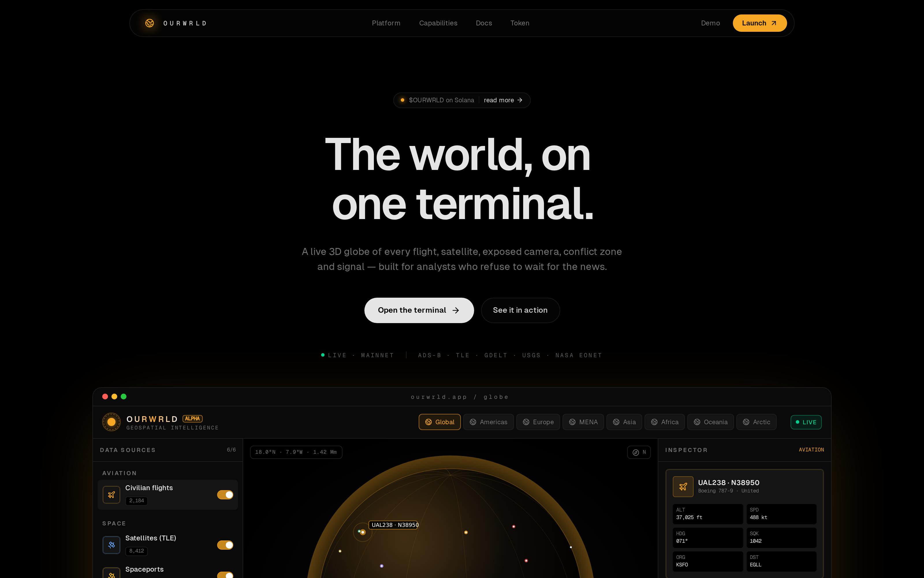Click the ALT 37,025 ft field
Viewport: 924px width, 578px height.
click(x=707, y=514)
